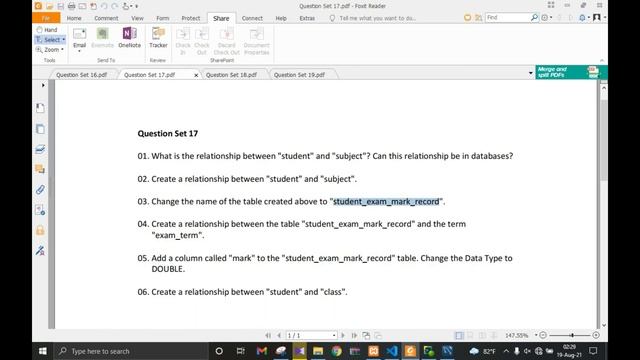The image size is (640, 360).
Task: Collapse the ribbon with the caret
Action: pos(602,60)
